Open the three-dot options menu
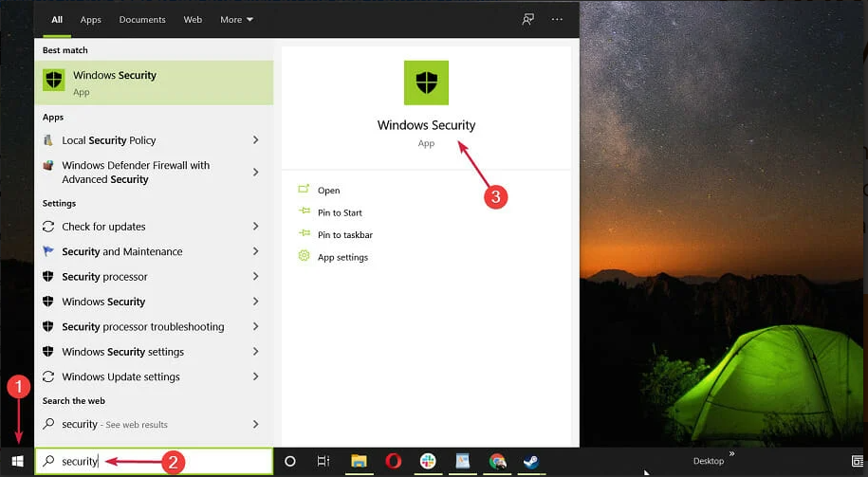This screenshot has width=868, height=477. (x=557, y=19)
